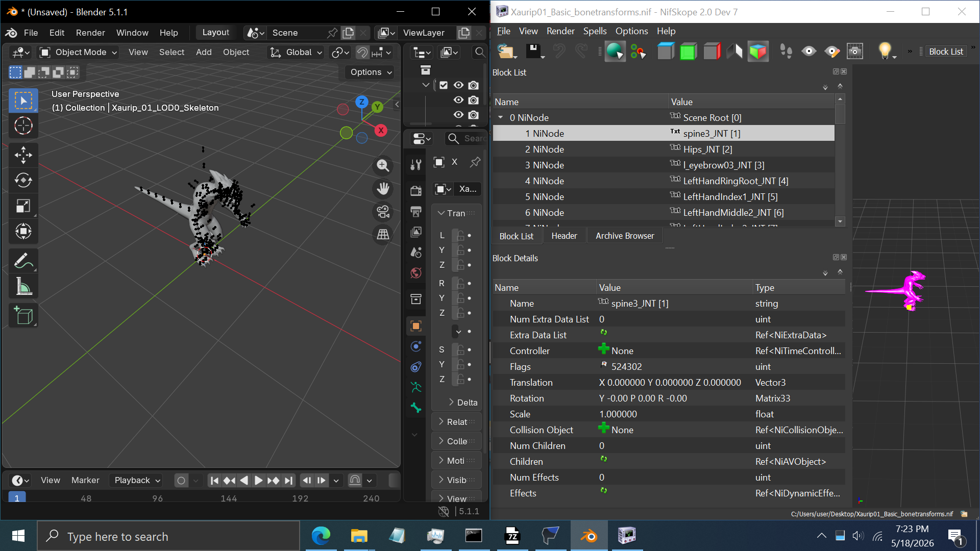Viewport: 980px width, 551px height.
Task: Click the NifSkope lightbulb lighting icon
Action: pyautogui.click(x=885, y=51)
